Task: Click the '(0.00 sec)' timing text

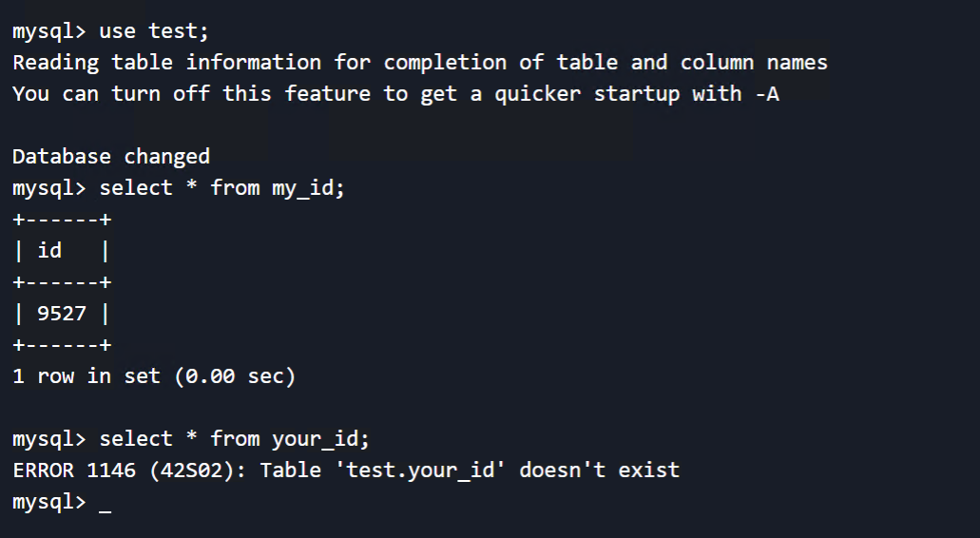Action: [235, 376]
